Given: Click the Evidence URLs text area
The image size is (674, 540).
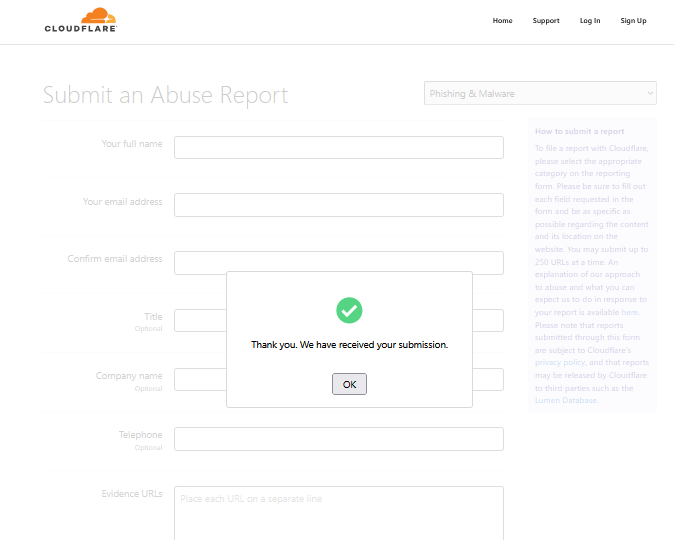Looking at the screenshot, I should pyautogui.click(x=339, y=513).
